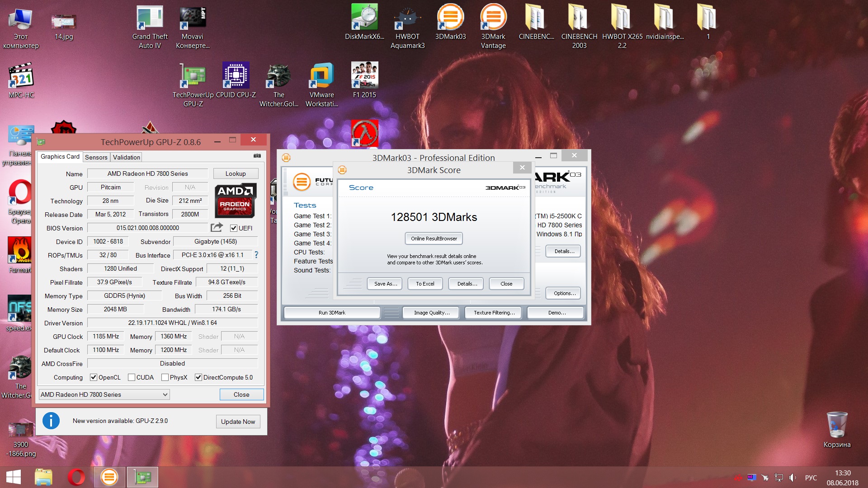Open the Half-Life lambda shortcut icon
This screenshot has width=868, height=488.
(x=364, y=133)
